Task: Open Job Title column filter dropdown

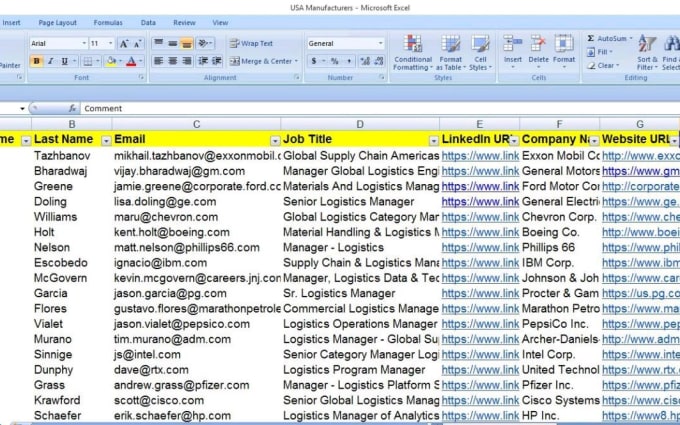Action: (x=434, y=141)
